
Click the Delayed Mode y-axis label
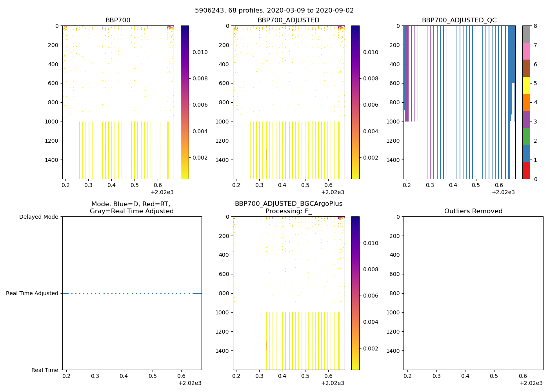(38, 217)
